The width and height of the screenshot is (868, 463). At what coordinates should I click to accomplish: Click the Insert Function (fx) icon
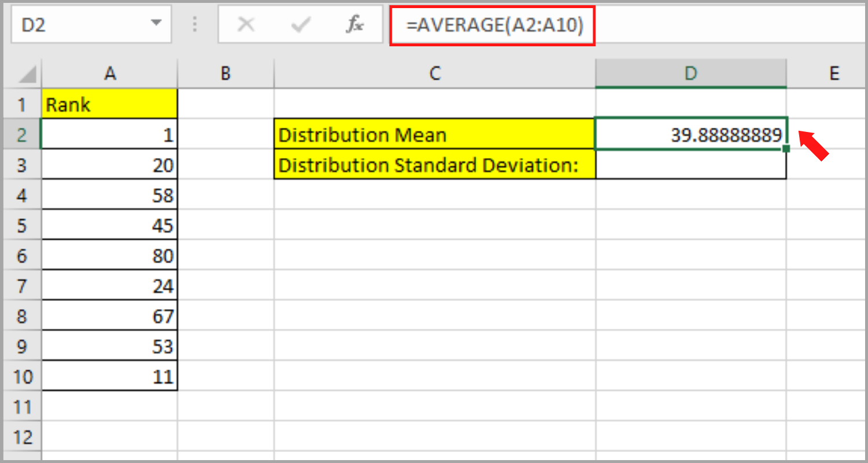pyautogui.click(x=356, y=24)
